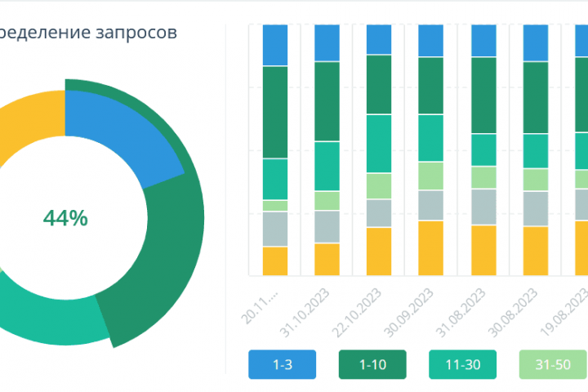Select dark green segment of 31.10.2023 bar
588x392 pixels.
click(327, 101)
